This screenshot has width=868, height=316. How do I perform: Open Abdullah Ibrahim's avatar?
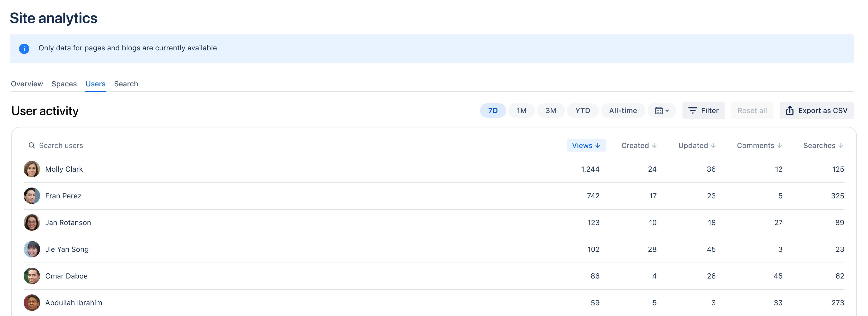(x=32, y=303)
